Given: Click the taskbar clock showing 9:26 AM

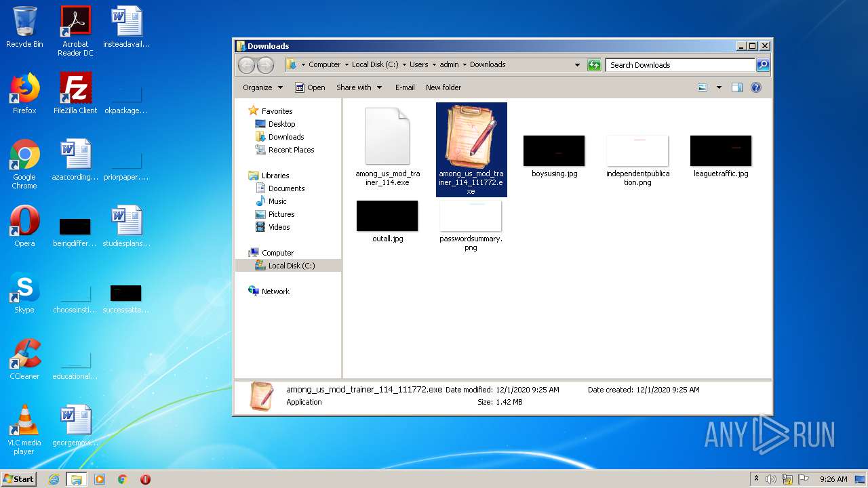Looking at the screenshot, I should coord(833,479).
